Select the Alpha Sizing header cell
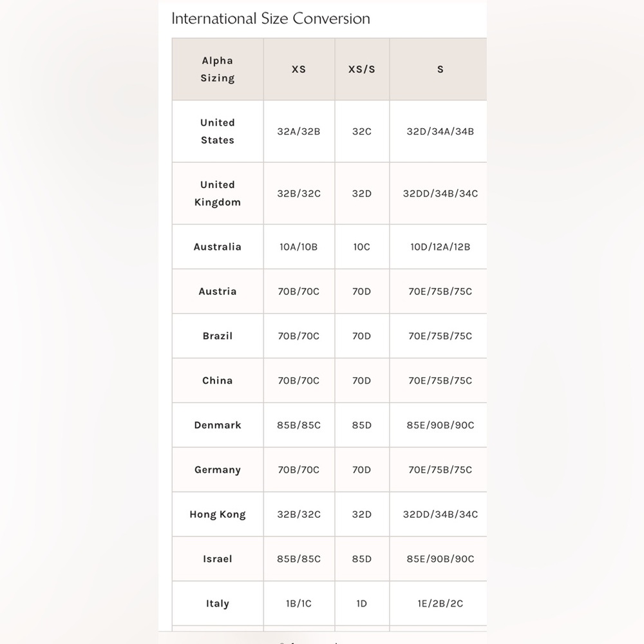644x644 pixels. 218,70
